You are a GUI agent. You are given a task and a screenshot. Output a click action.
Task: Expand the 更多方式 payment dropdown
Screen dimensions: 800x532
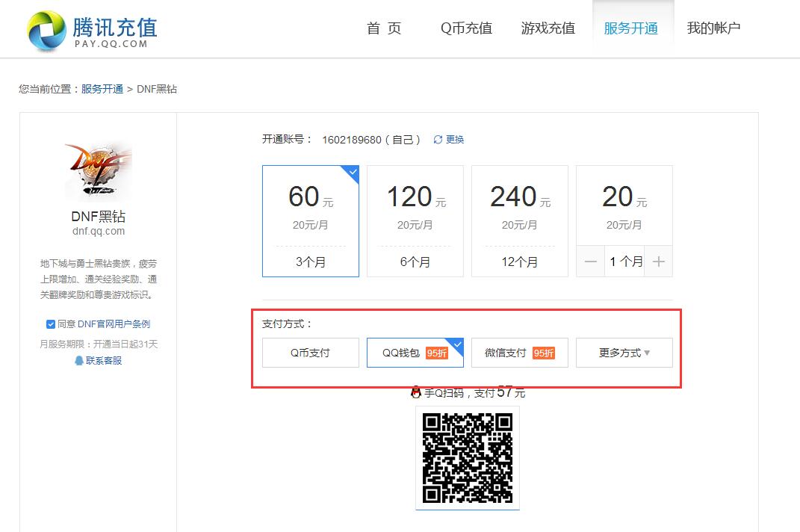click(x=624, y=353)
